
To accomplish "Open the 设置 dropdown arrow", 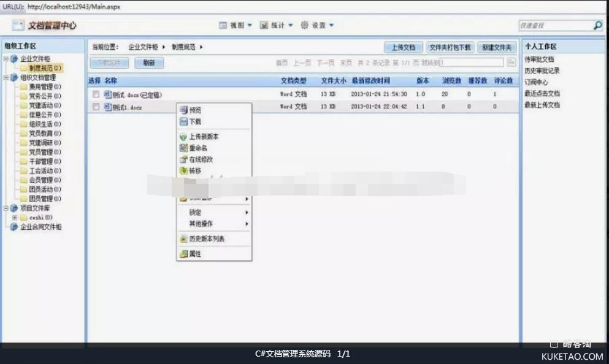I will click(331, 25).
